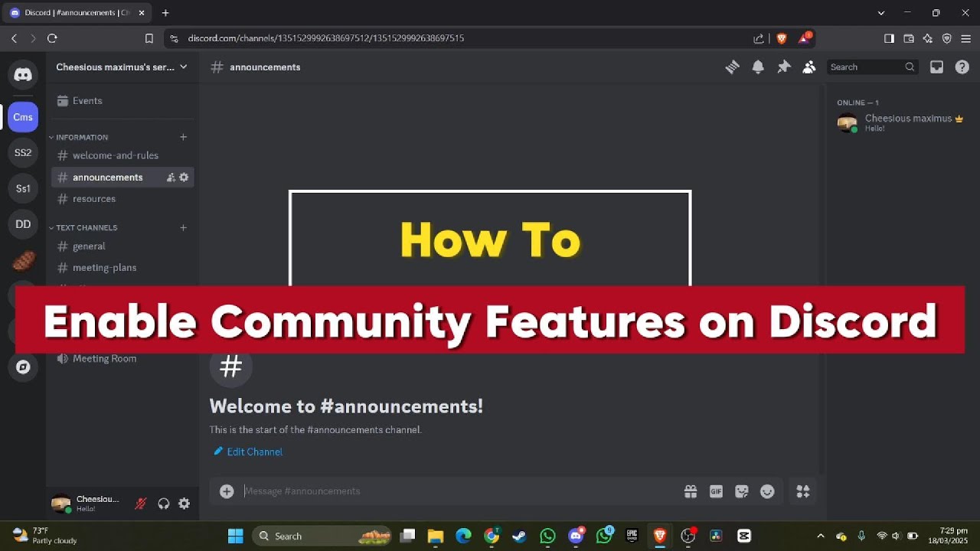This screenshot has width=980, height=551.
Task: Toggle member list visibility
Action: click(808, 67)
